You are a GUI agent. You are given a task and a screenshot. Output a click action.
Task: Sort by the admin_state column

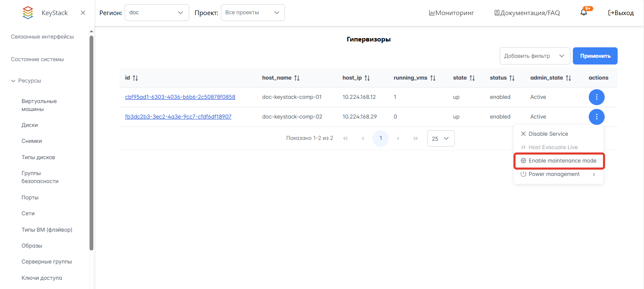[x=568, y=78]
